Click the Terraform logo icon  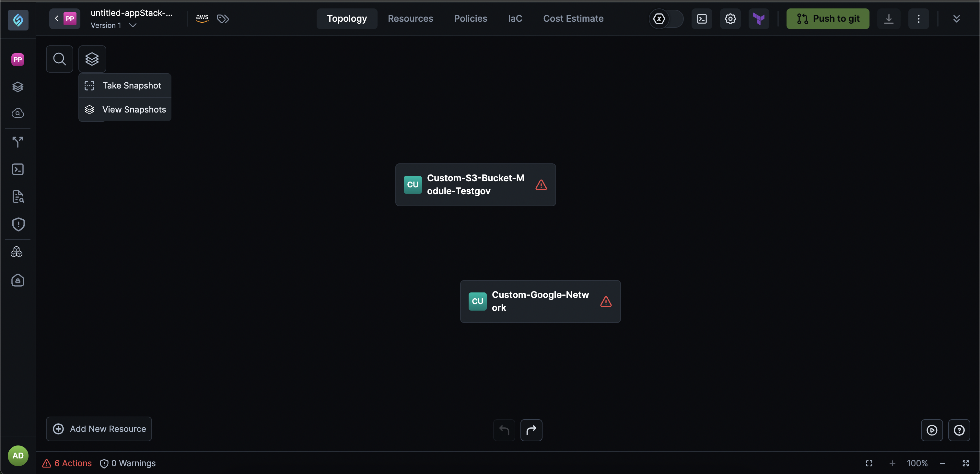click(759, 19)
